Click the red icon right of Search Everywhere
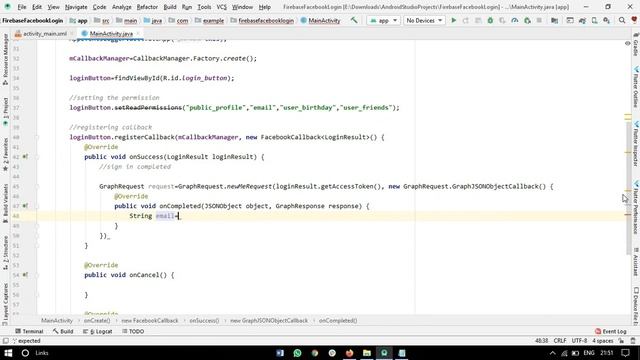The height and width of the screenshot is (360, 640). 634,20
